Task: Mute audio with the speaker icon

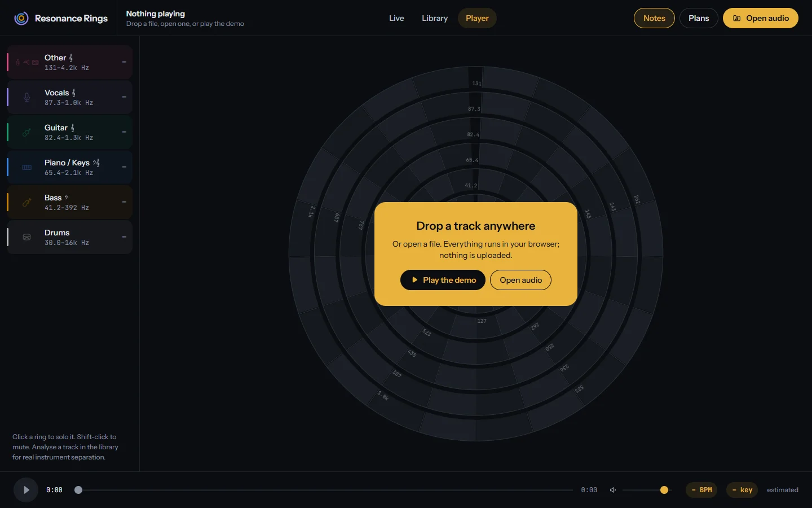Action: tap(613, 490)
